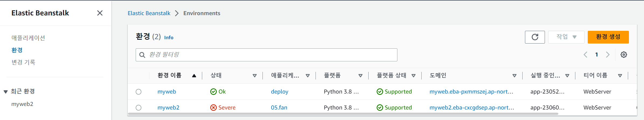
Task: Click the 환경 필터링 search field
Action: (266, 55)
